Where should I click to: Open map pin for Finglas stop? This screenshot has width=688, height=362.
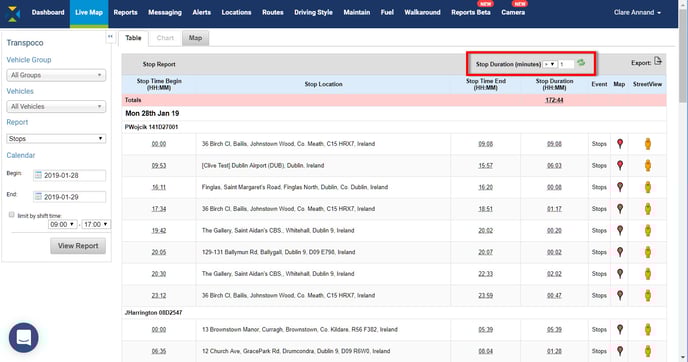tap(620, 187)
